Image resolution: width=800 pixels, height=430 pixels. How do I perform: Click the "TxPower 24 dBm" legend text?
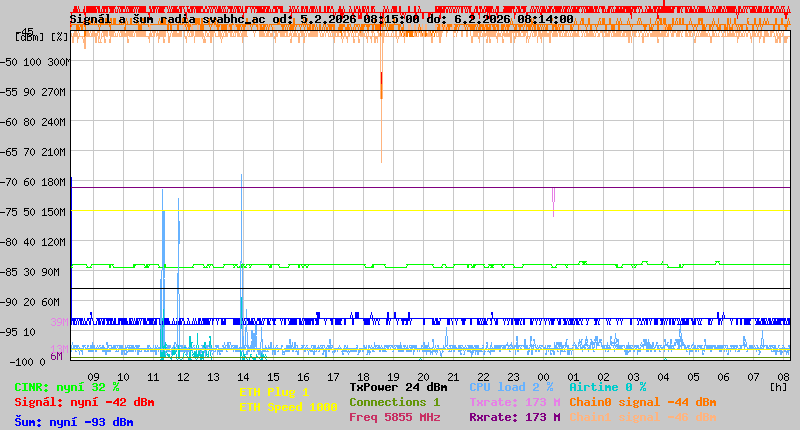point(398,387)
